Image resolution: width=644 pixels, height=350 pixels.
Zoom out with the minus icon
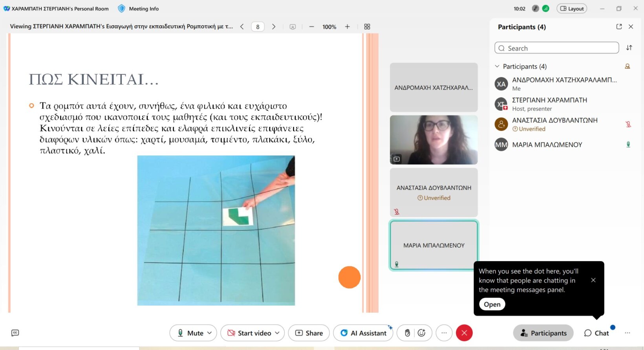coord(311,27)
